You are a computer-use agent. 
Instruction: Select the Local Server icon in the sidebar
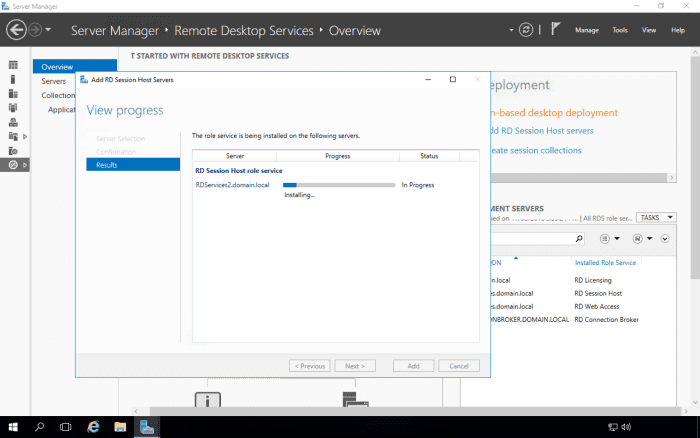(13, 79)
